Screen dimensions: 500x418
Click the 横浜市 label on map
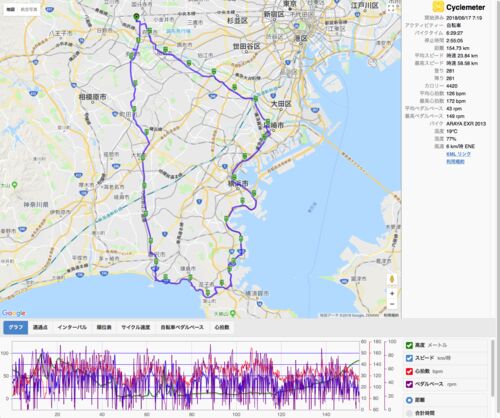[x=238, y=183]
